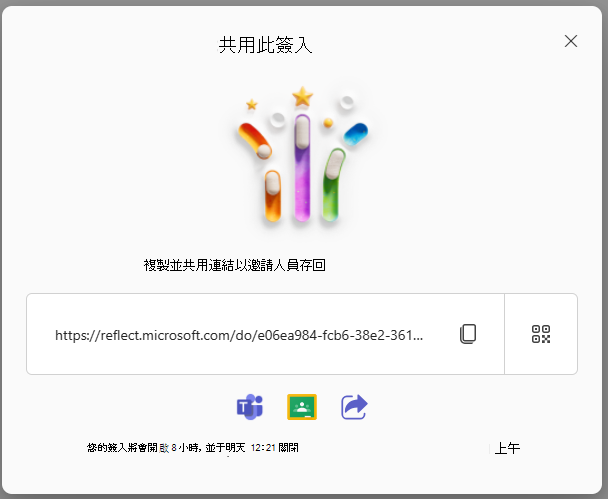Viewport: 608px width, 499px height.
Task: Show the QR code for this check-in
Action: [541, 334]
